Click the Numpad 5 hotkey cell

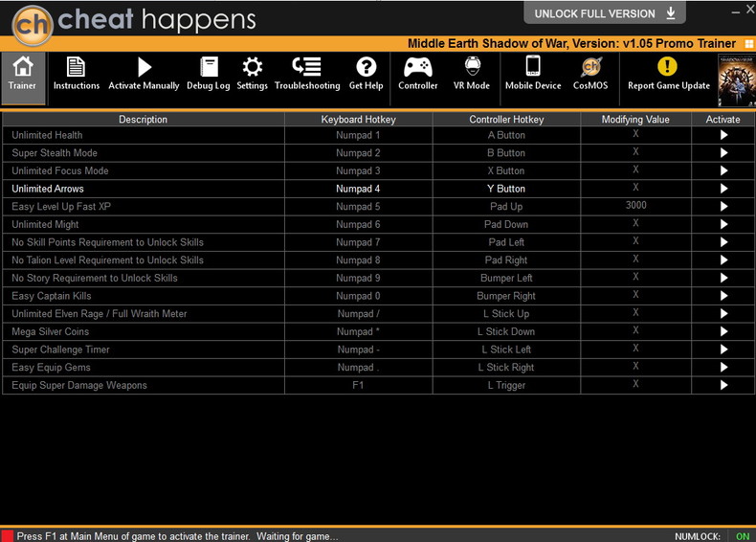[358, 207]
